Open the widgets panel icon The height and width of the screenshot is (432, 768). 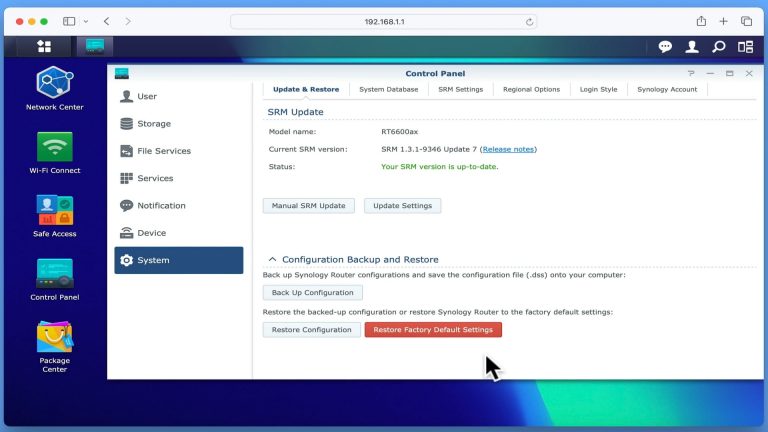745,47
